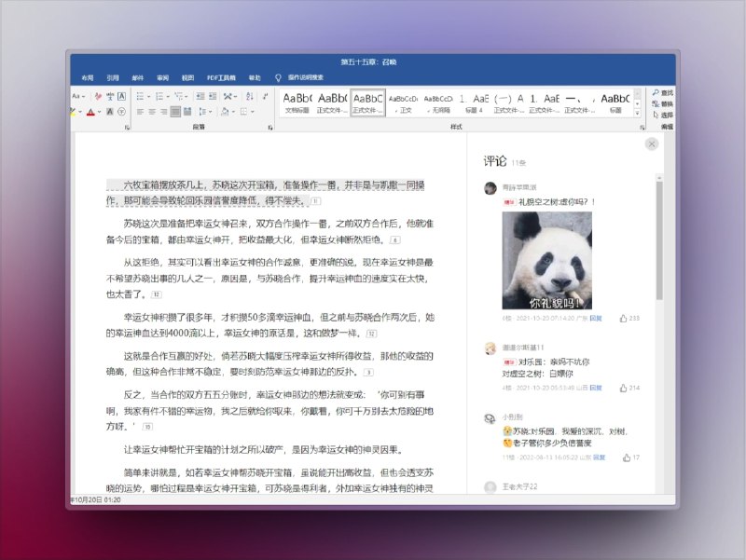Click 回复 to reply to the panda comment

593,318
